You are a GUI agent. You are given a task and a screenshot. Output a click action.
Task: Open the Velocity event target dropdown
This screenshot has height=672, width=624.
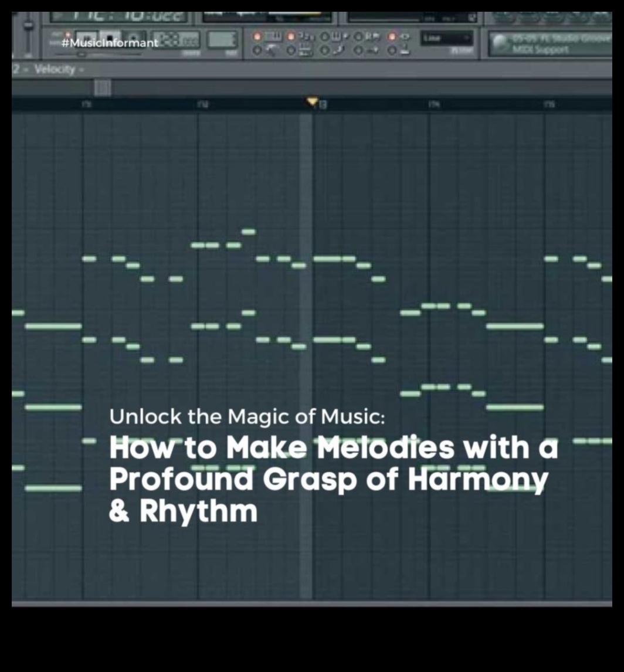[x=56, y=70]
